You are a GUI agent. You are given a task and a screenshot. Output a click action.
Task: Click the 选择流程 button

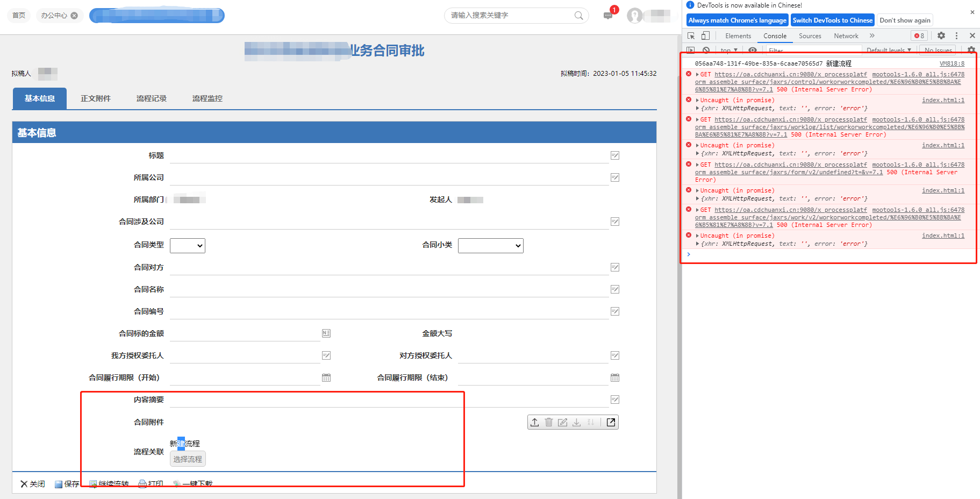188,459
